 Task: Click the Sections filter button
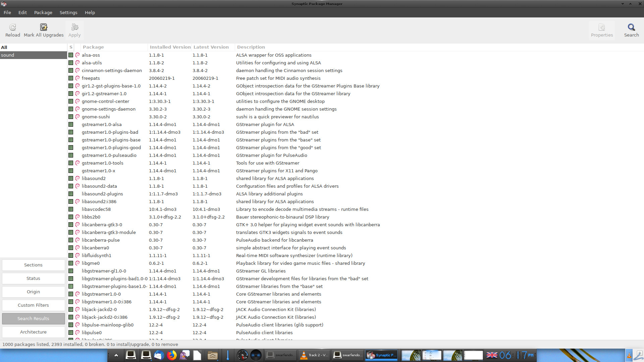coord(33,265)
